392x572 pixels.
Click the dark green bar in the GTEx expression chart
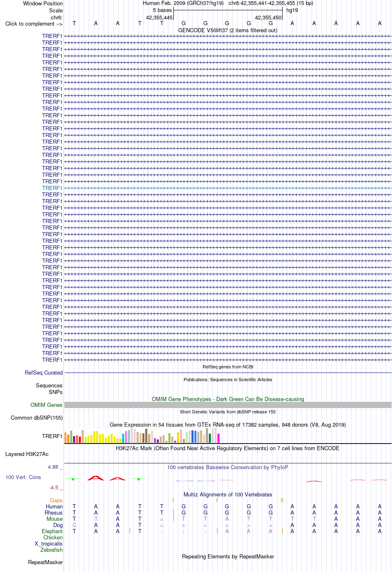[210, 438]
